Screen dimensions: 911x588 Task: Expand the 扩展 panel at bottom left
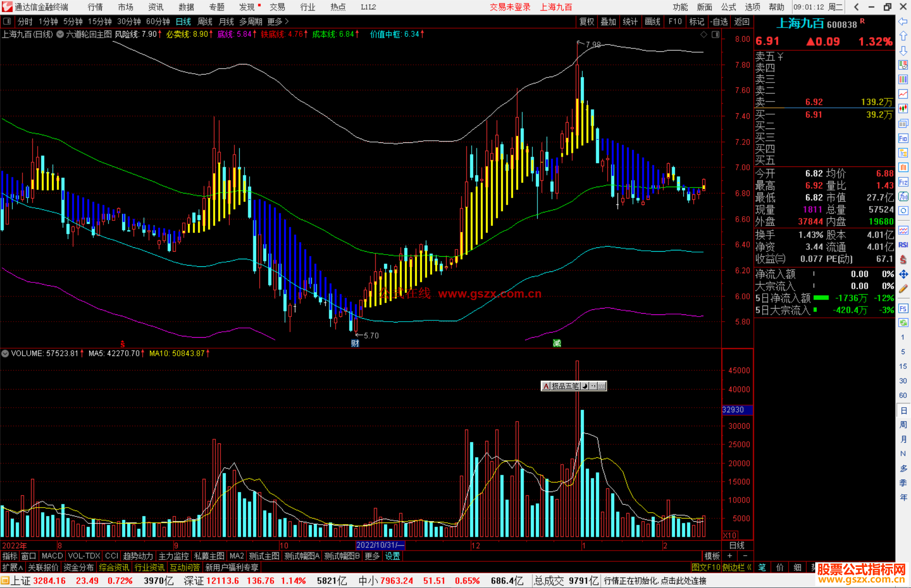pyautogui.click(x=13, y=567)
